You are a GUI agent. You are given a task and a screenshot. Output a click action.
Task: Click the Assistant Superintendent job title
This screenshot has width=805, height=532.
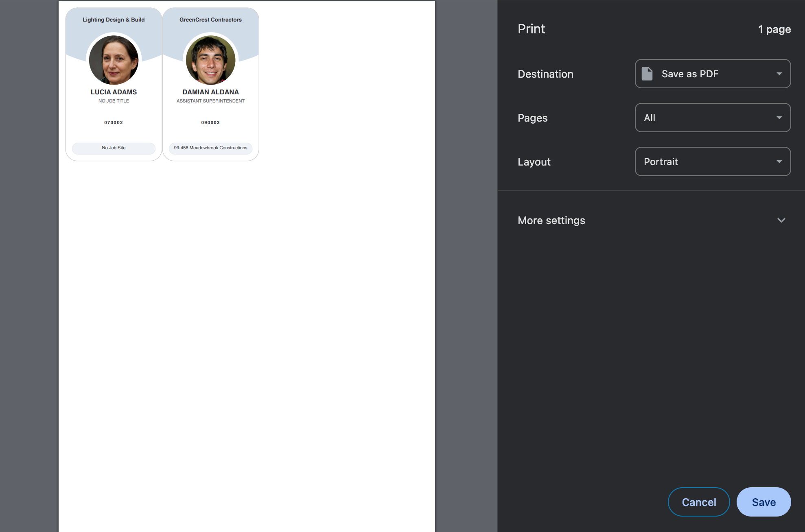(210, 101)
